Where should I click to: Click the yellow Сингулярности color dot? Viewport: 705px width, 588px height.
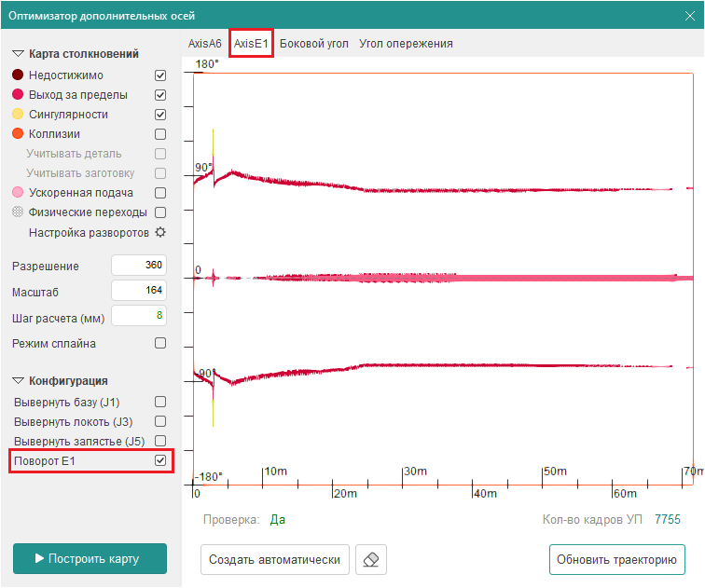pyautogui.click(x=18, y=115)
